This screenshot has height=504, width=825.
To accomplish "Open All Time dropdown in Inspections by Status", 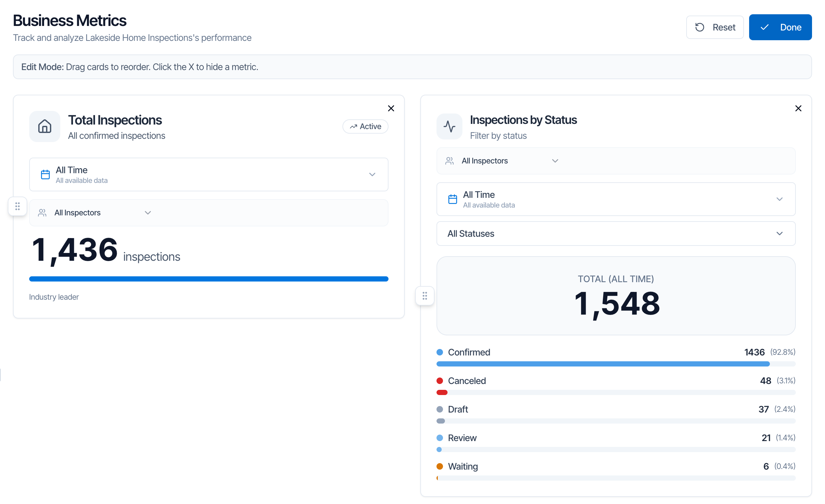I will point(616,199).
